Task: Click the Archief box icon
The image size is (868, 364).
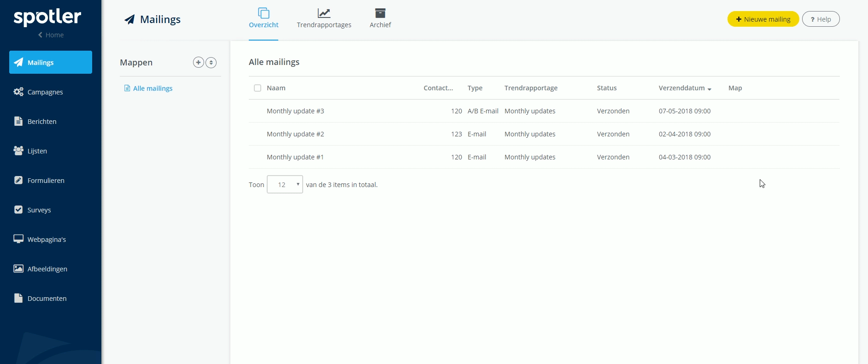Action: [x=380, y=13]
